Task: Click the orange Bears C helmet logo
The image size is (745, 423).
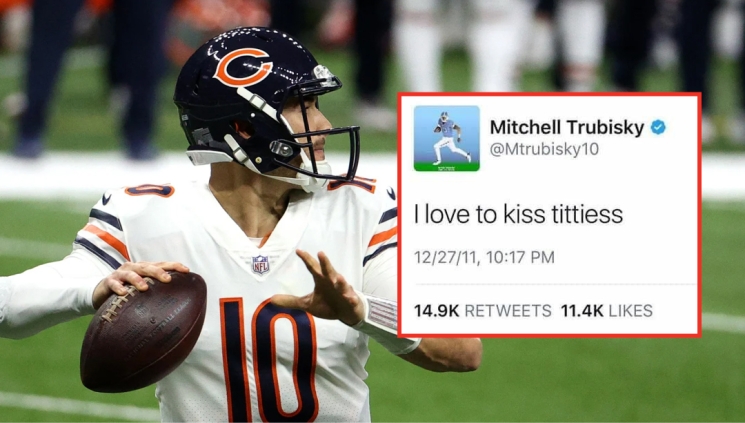Action: point(243,66)
